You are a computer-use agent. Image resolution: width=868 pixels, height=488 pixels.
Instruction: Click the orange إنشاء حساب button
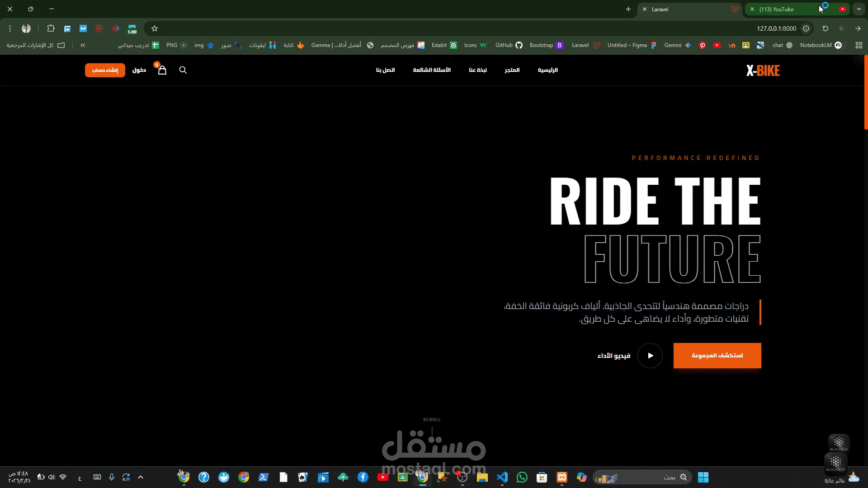point(105,70)
